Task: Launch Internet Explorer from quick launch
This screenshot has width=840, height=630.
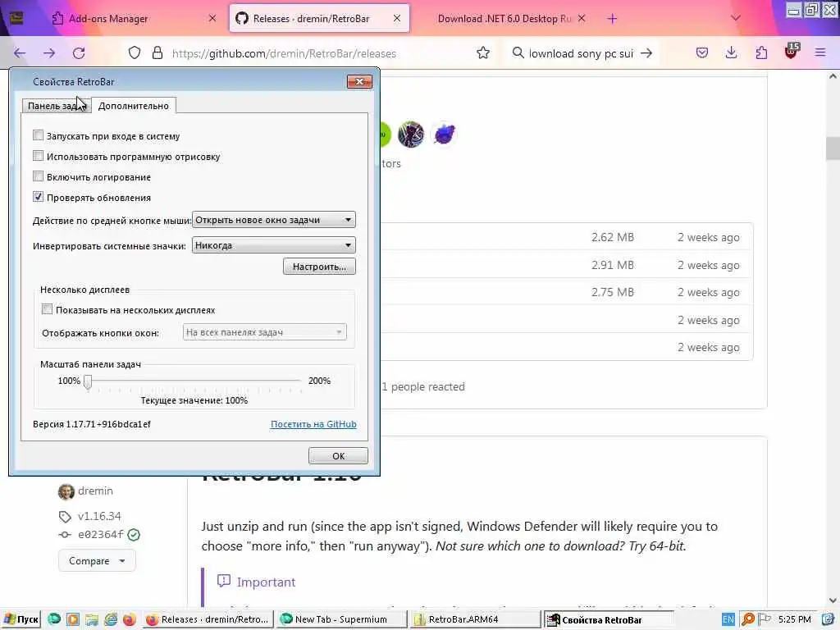Action: pos(111,619)
